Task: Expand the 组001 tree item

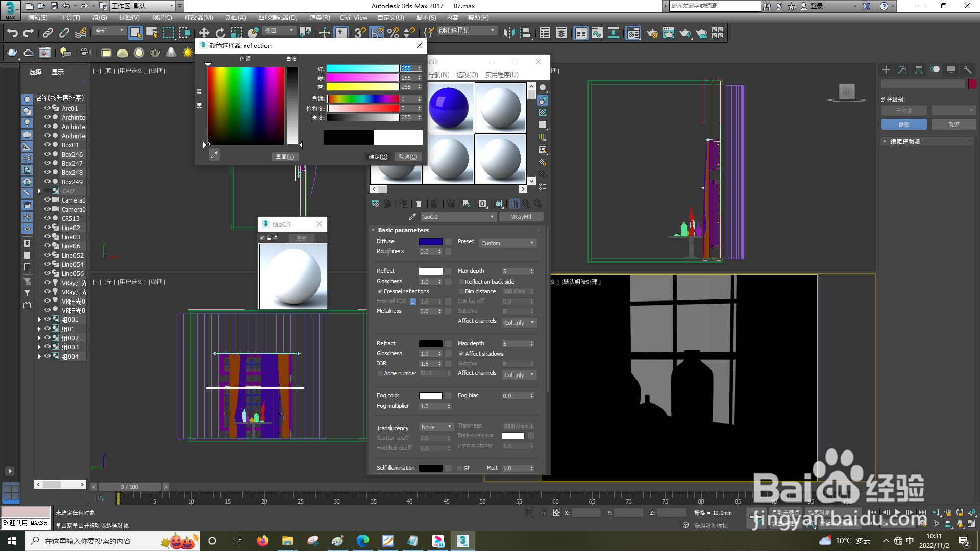Action: pyautogui.click(x=39, y=320)
